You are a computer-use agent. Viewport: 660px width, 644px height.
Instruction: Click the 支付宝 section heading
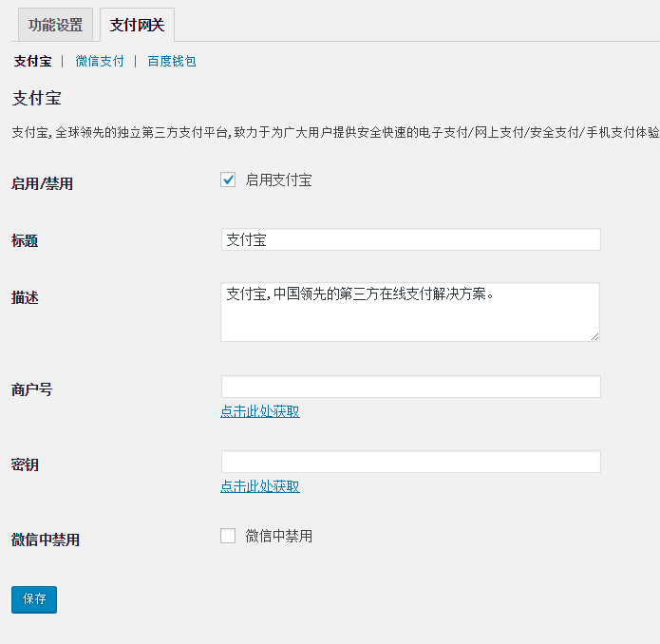coord(37,99)
